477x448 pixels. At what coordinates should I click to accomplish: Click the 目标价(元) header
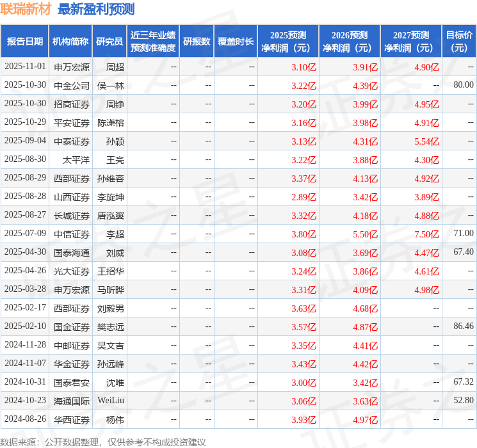[x=459, y=42]
